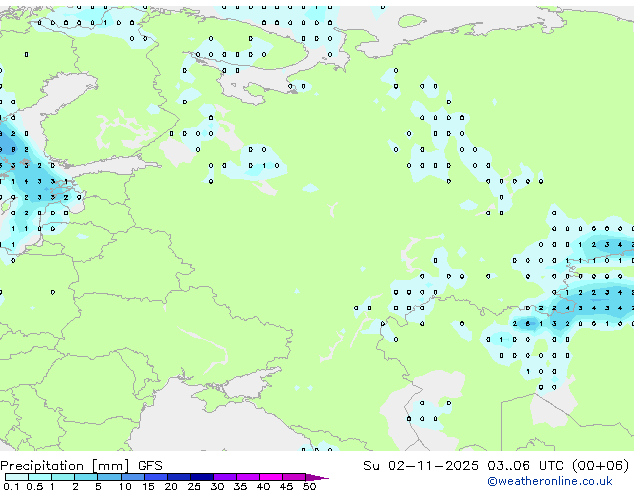Click the "50" legend scale label
This screenshot has width=634, height=490.
(x=309, y=486)
